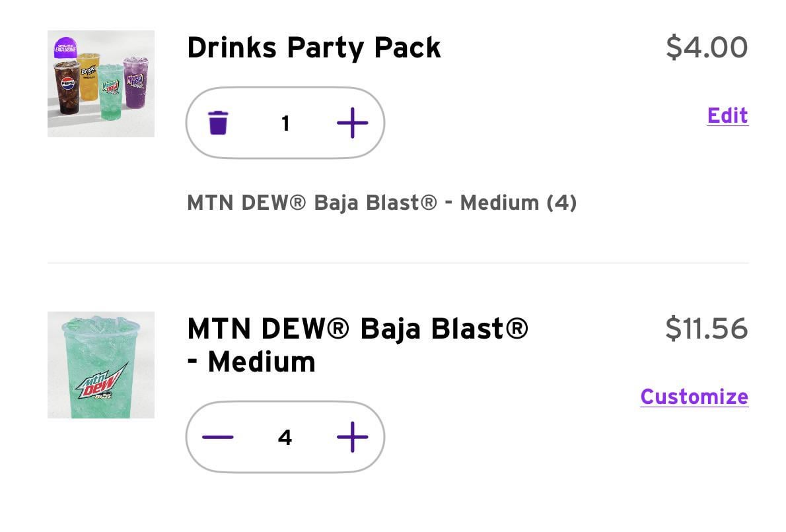The width and height of the screenshot is (786, 532).
Task: Increase Baja Blast Medium quantity with plus
Action: (x=352, y=437)
